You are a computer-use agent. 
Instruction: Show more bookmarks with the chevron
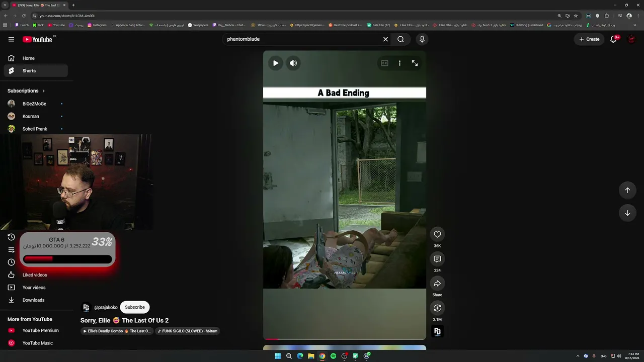634,25
